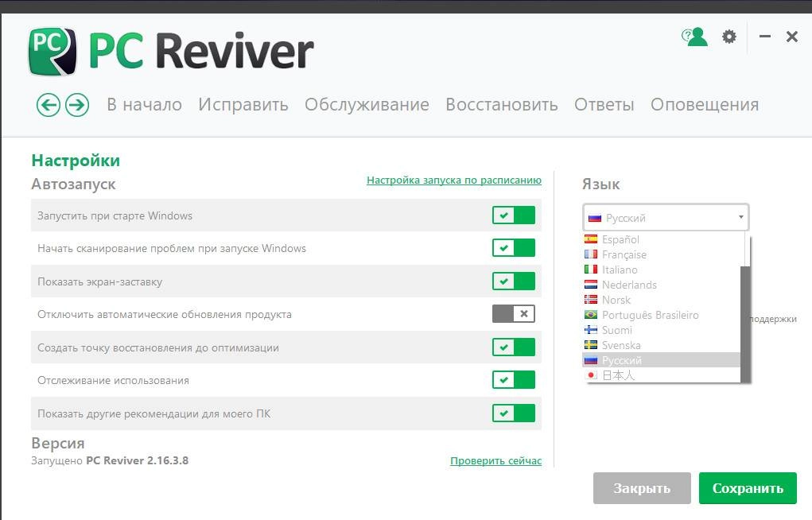This screenshot has height=520, width=812.
Task: Click the Finnish flag icon
Action: pyautogui.click(x=591, y=329)
